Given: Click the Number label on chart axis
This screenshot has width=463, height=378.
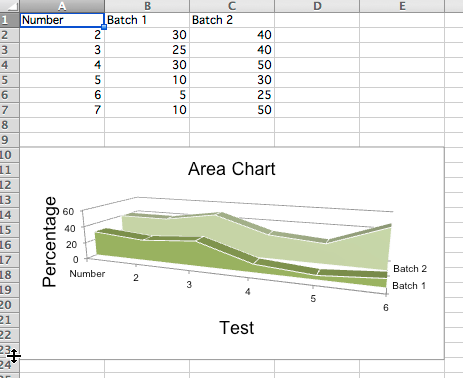Looking at the screenshot, I should (x=87, y=274).
